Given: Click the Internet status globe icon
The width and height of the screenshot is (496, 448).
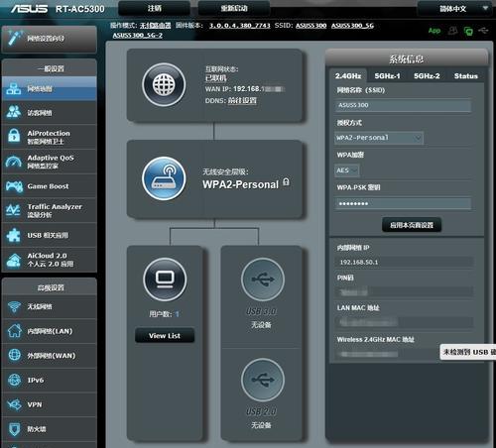Looking at the screenshot, I should pyautogui.click(x=164, y=84).
